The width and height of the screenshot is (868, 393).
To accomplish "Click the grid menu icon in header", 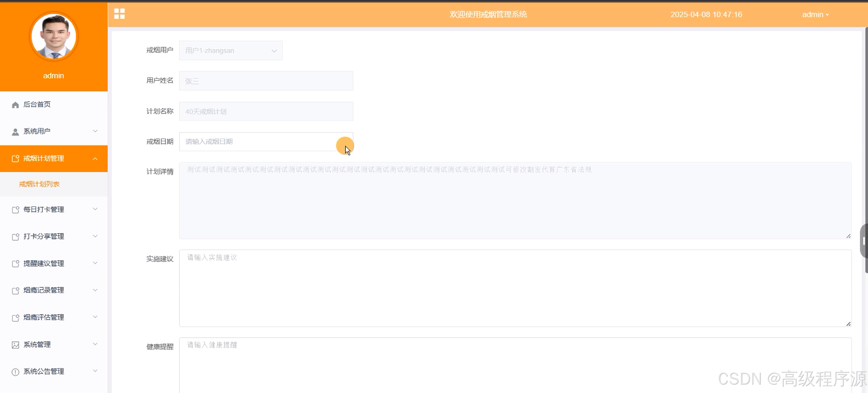I will tap(119, 14).
